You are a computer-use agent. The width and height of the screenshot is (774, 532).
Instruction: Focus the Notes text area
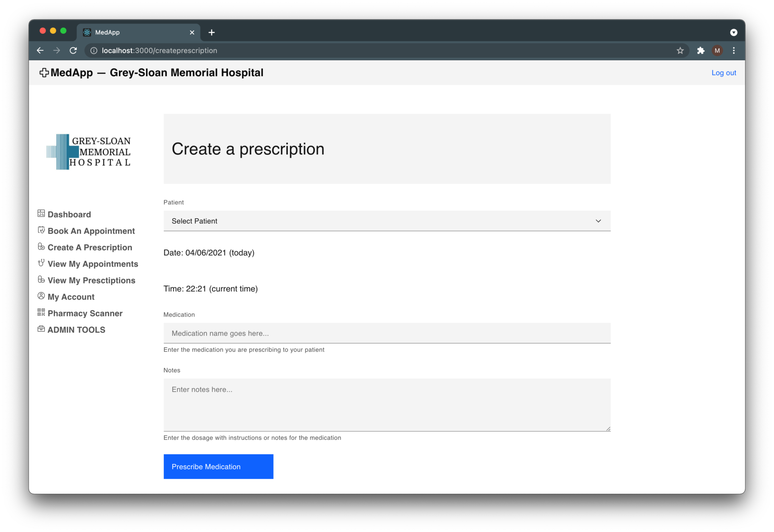386,405
